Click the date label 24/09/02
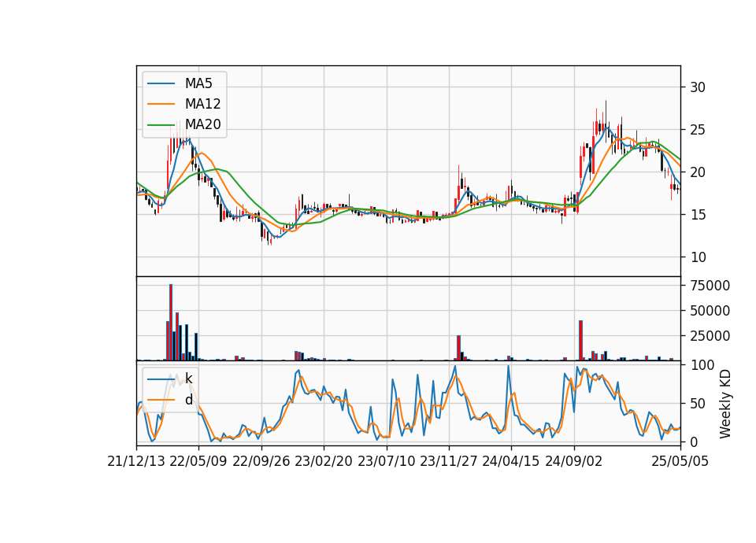The width and height of the screenshot is (756, 543). [x=574, y=461]
